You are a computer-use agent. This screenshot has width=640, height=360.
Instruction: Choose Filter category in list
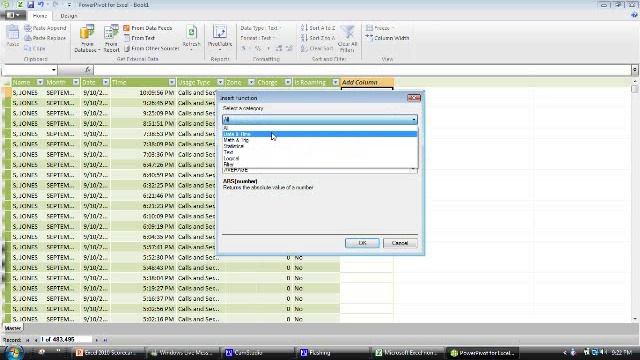click(x=320, y=164)
